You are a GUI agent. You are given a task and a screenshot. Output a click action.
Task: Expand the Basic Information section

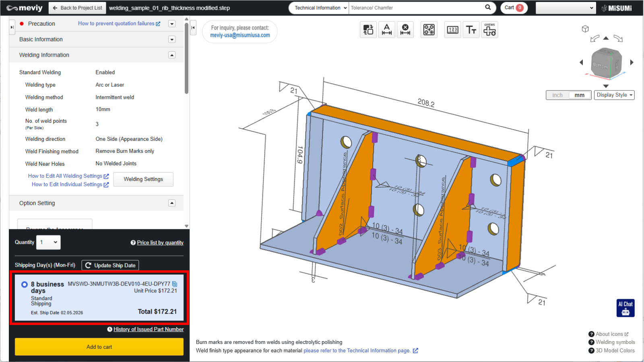tap(172, 39)
